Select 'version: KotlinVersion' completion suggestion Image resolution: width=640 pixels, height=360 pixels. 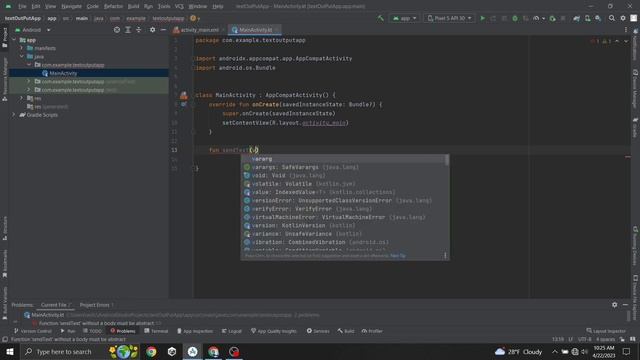[344, 225]
